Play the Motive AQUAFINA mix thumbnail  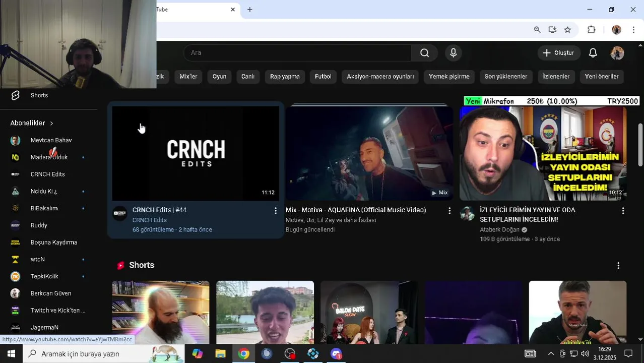point(369,153)
